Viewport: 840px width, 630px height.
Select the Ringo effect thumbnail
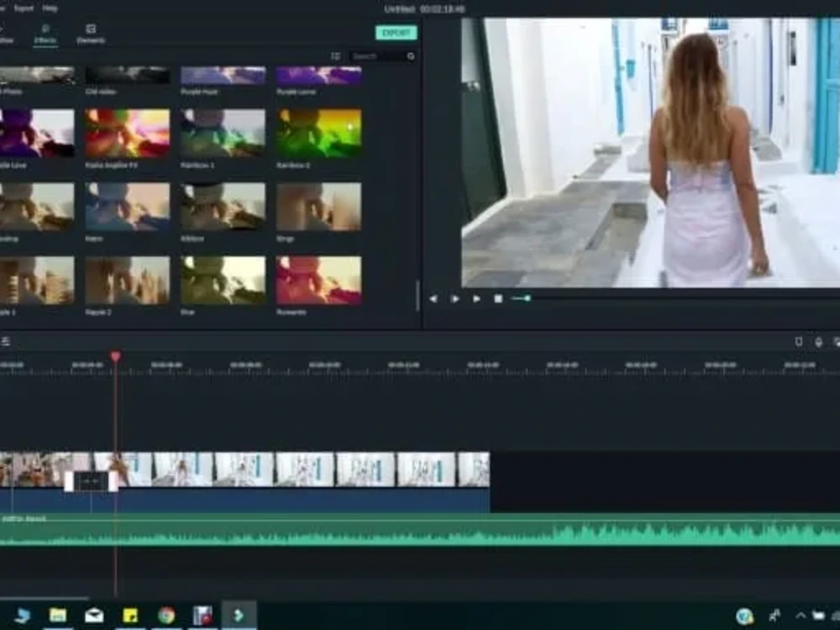[x=318, y=207]
